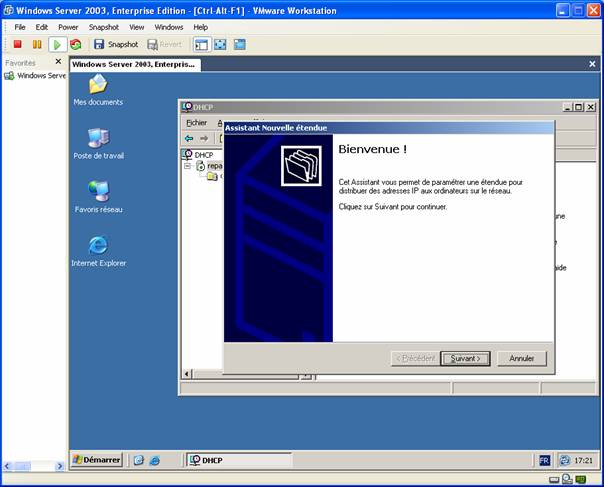604x487 pixels.
Task: Click the system tray network icon
Action: [x=565, y=460]
